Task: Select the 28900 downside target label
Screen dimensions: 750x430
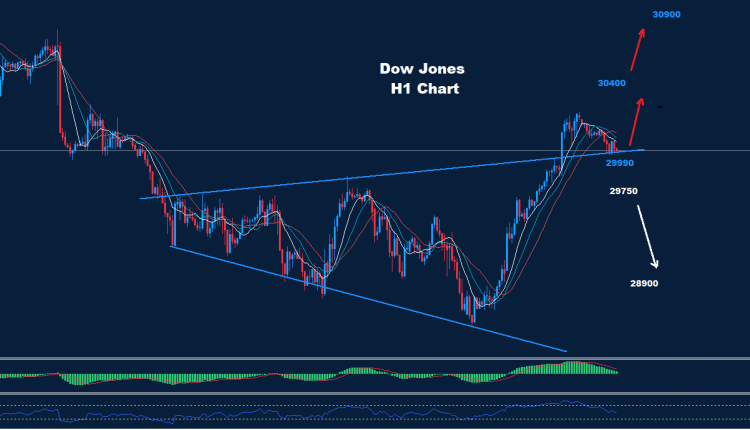Action: (644, 284)
